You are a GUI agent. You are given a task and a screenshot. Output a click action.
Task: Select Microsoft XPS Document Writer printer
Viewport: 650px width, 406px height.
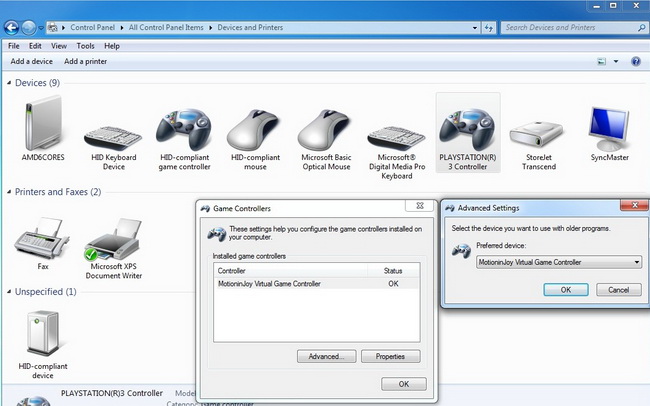[113, 240]
